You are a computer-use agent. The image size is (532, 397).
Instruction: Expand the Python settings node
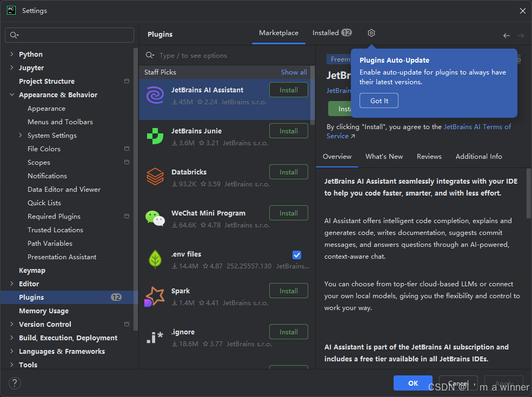[12, 54]
